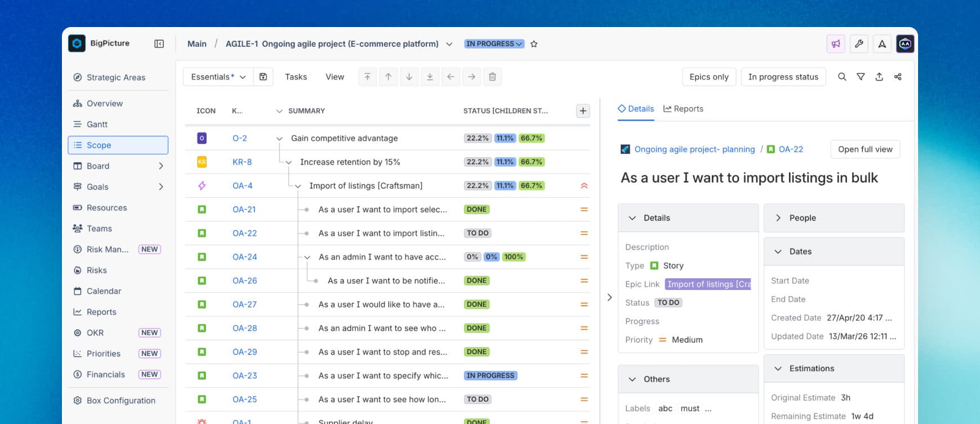Collapse the Details section
980x424 pixels.
click(632, 218)
